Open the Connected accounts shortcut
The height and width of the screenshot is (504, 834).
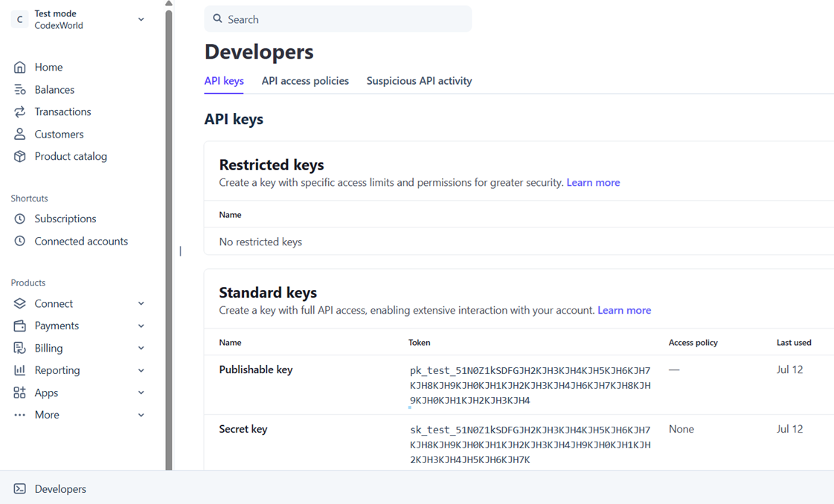81,241
